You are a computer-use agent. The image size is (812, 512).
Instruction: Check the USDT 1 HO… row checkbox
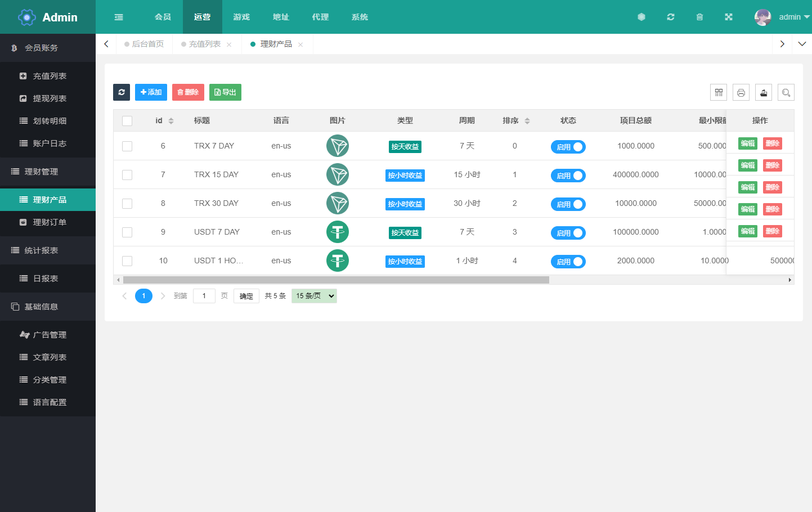(x=127, y=261)
